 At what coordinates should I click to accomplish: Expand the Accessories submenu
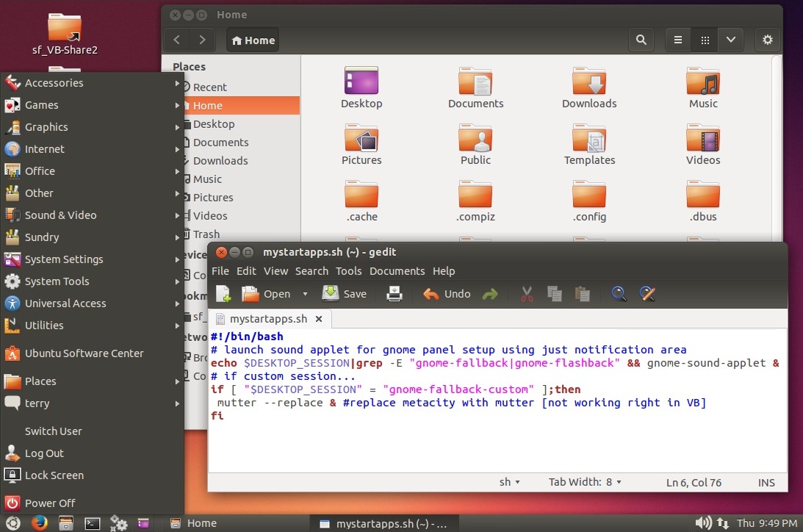pyautogui.click(x=92, y=83)
